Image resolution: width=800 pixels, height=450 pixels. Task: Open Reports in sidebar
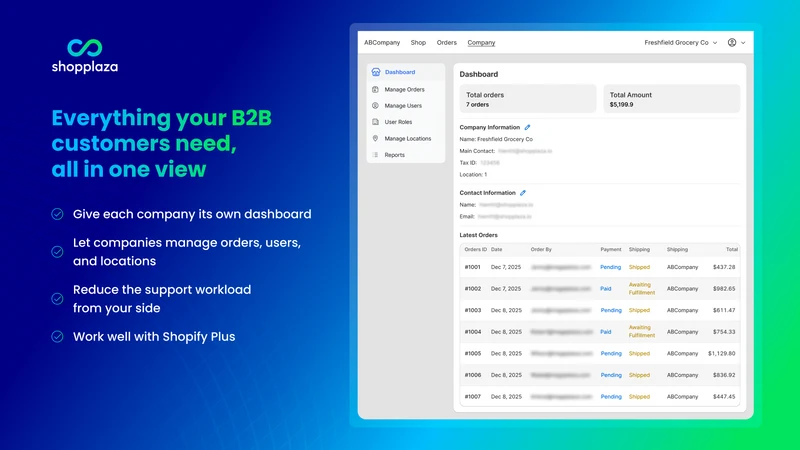click(394, 155)
